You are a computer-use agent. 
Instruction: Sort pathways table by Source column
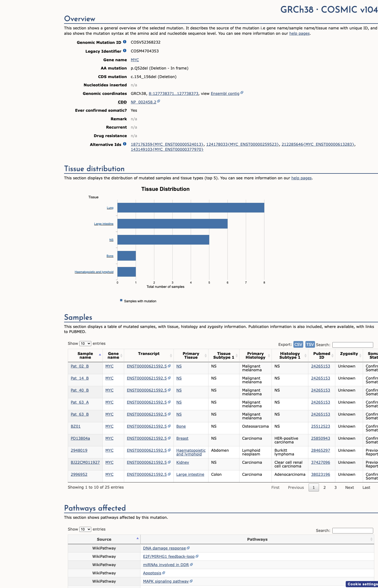(x=104, y=539)
